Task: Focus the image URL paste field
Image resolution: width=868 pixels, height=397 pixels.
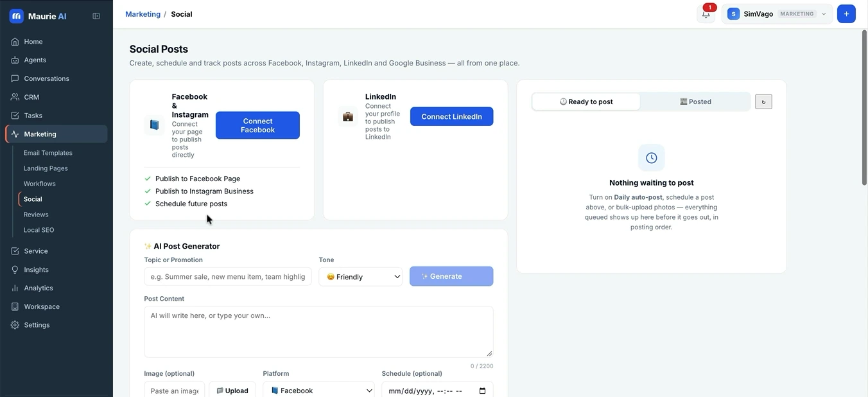Action: [x=175, y=391]
